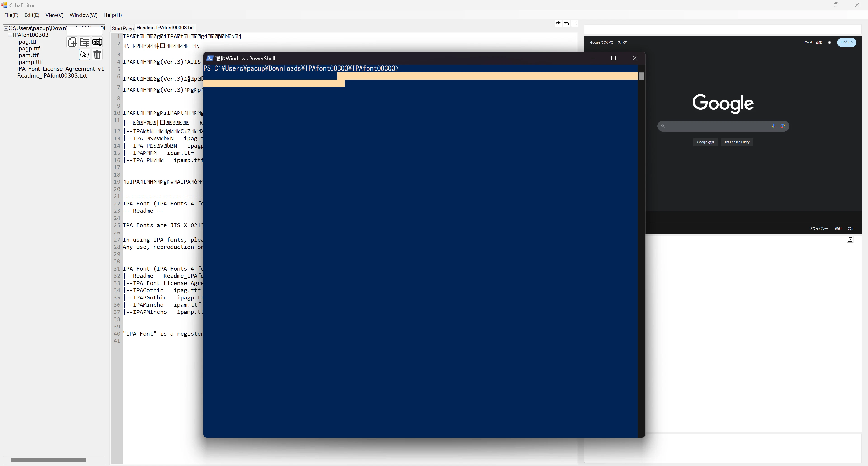Click the redo arrow above the editor
This screenshot has width=868, height=466.
click(x=558, y=24)
